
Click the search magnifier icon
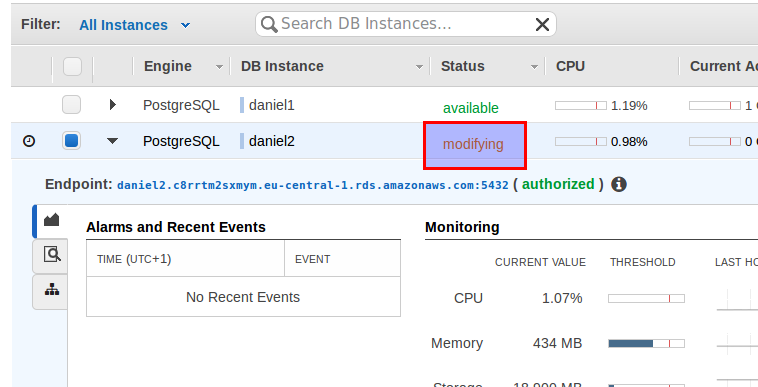coord(269,24)
